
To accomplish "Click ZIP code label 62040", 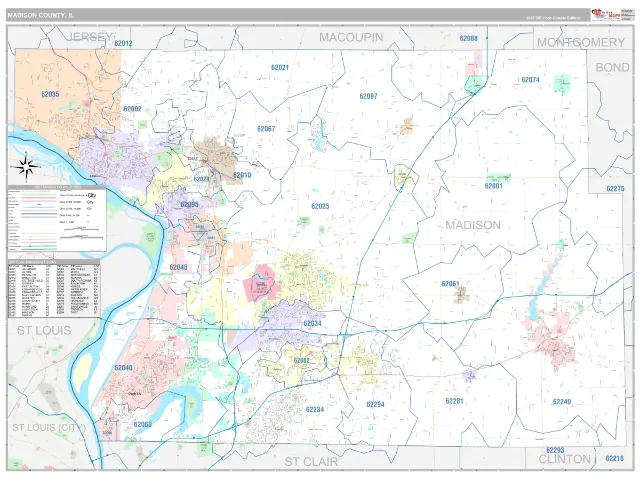I will coord(123,368).
